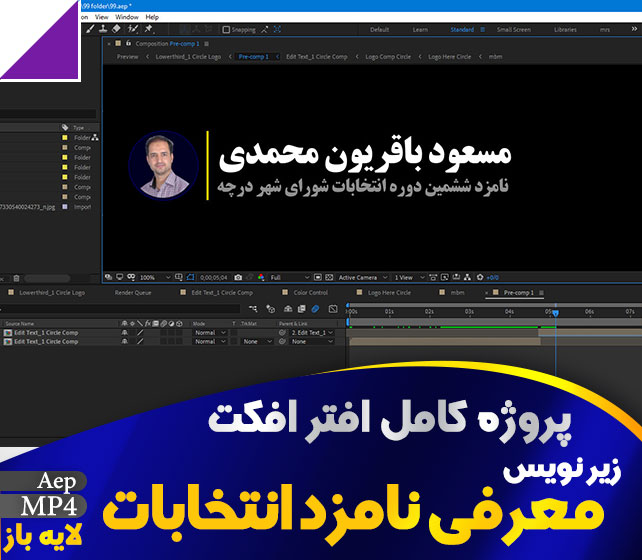
Task: Open the Help menu
Action: pyautogui.click(x=152, y=17)
